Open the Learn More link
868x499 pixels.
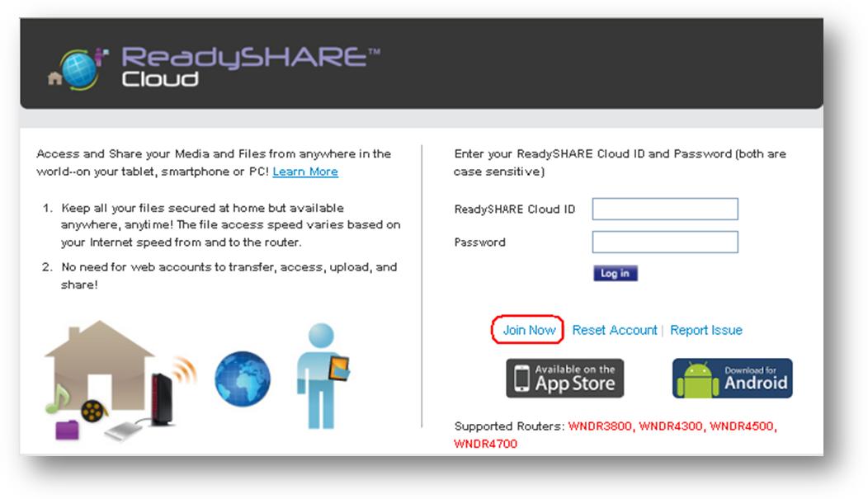tap(305, 172)
